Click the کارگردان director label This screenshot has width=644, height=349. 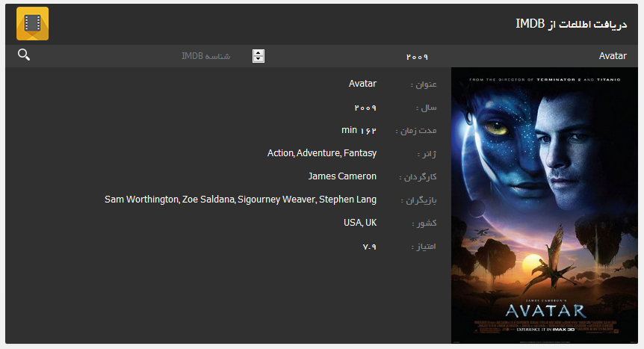point(418,177)
